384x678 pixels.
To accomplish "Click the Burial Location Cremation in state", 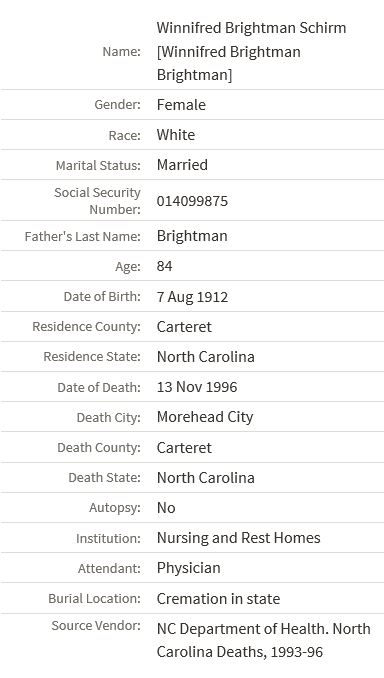I will click(218, 598).
